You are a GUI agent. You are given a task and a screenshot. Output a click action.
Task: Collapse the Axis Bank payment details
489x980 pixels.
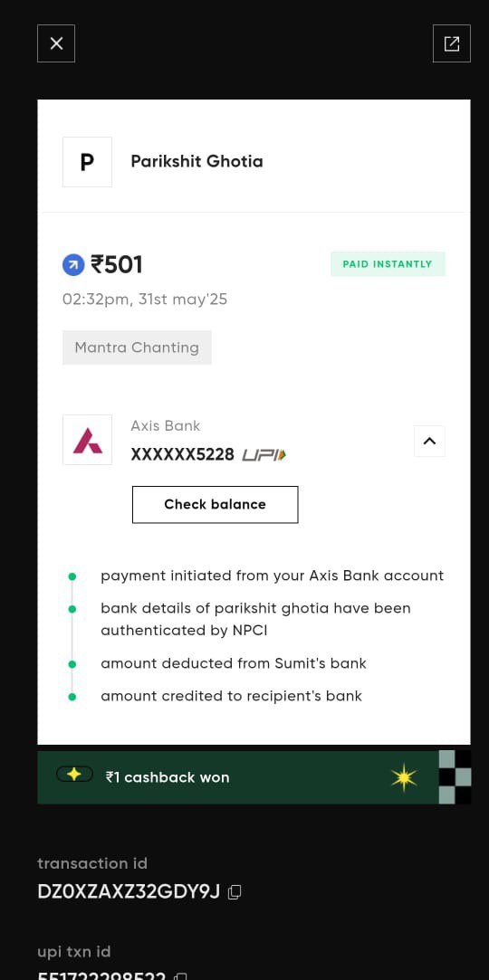click(x=429, y=442)
